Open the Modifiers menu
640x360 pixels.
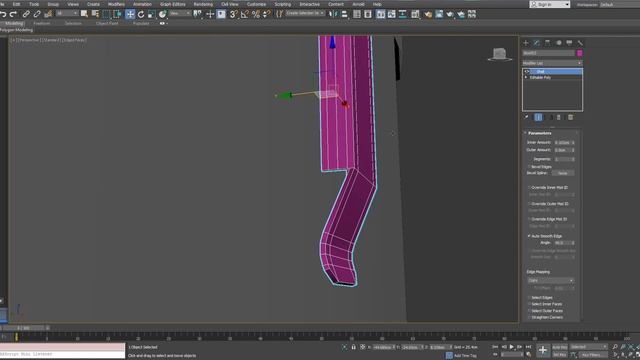[116, 4]
